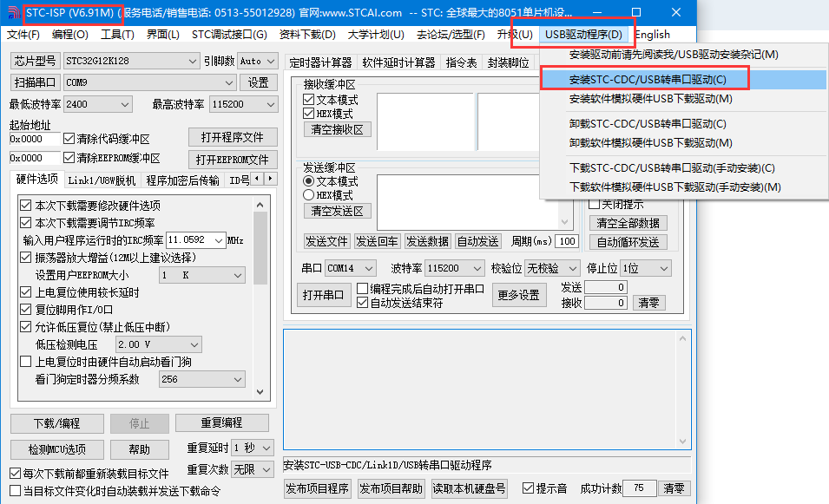
Task: Expand 设置用户EEPROM大小 dropdown
Action: [238, 275]
